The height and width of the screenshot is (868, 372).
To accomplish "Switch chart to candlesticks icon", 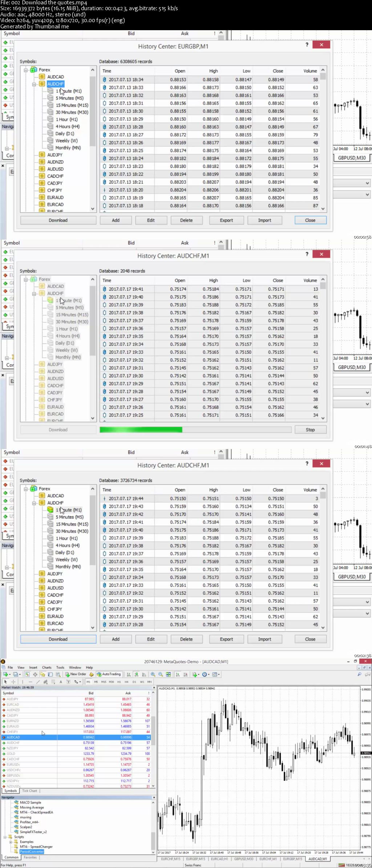I will [x=136, y=674].
